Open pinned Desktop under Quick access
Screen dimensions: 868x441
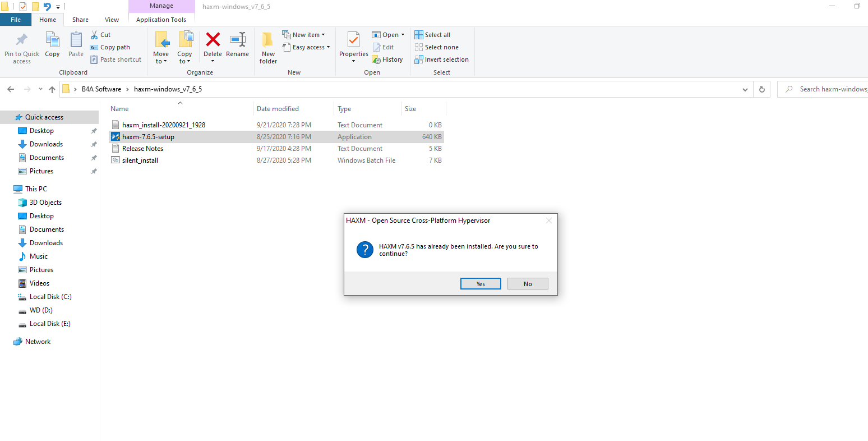(x=41, y=131)
